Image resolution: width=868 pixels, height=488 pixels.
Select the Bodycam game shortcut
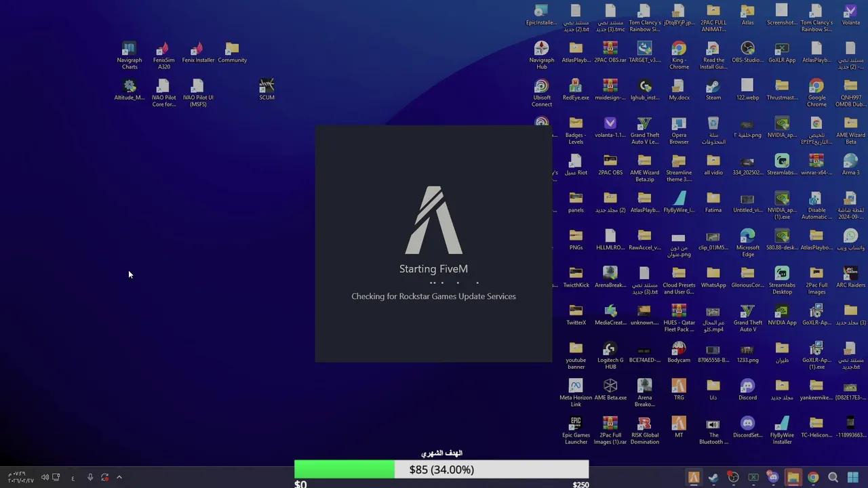point(679,352)
